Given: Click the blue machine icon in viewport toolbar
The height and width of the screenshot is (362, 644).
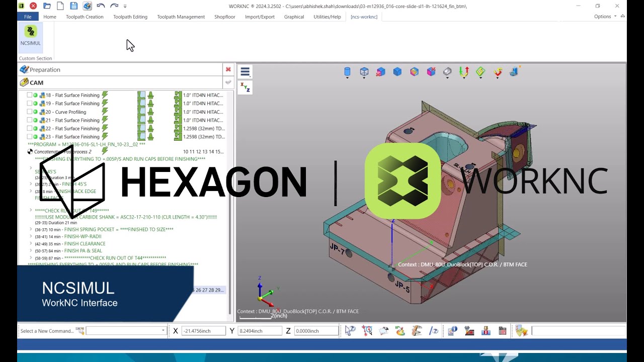Looking at the screenshot, I should (514, 71).
